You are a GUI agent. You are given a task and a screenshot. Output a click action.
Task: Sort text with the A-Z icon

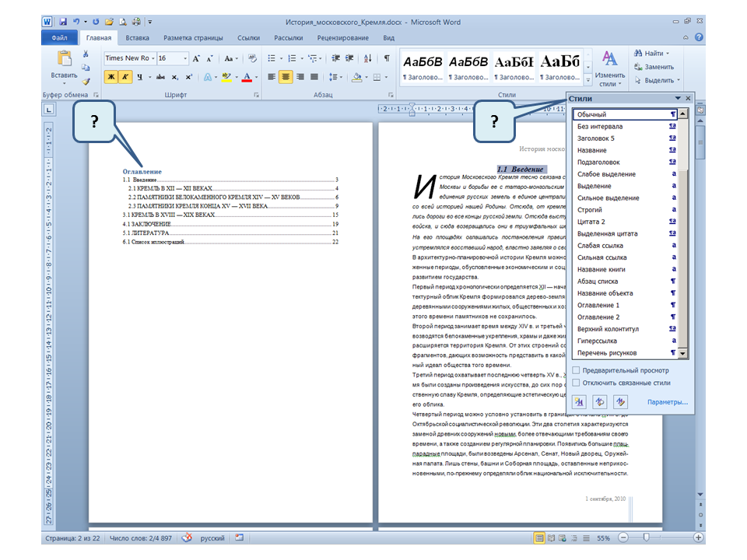pos(368,58)
